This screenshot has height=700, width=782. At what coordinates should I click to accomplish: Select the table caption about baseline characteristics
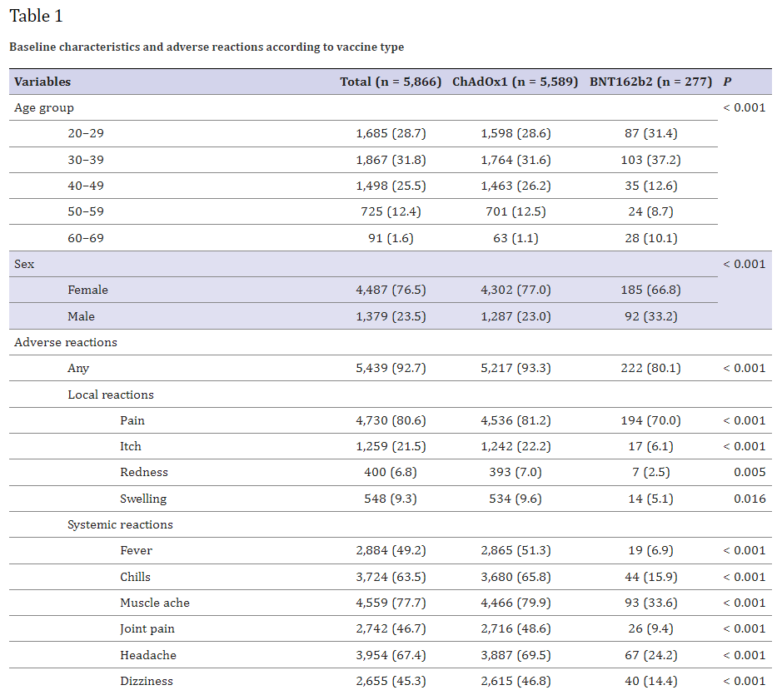pos(207,47)
